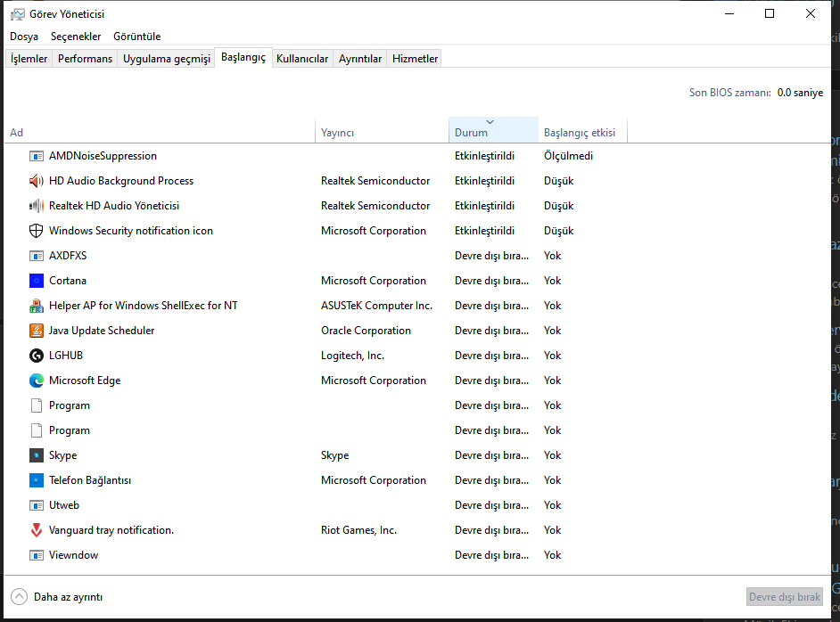
Task: Click the Microsoft Edge icon
Action: tap(36, 381)
